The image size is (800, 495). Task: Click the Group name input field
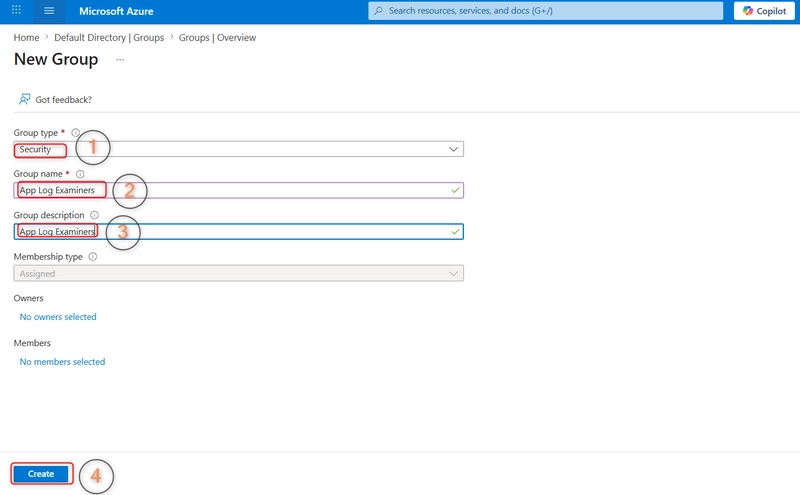(239, 190)
